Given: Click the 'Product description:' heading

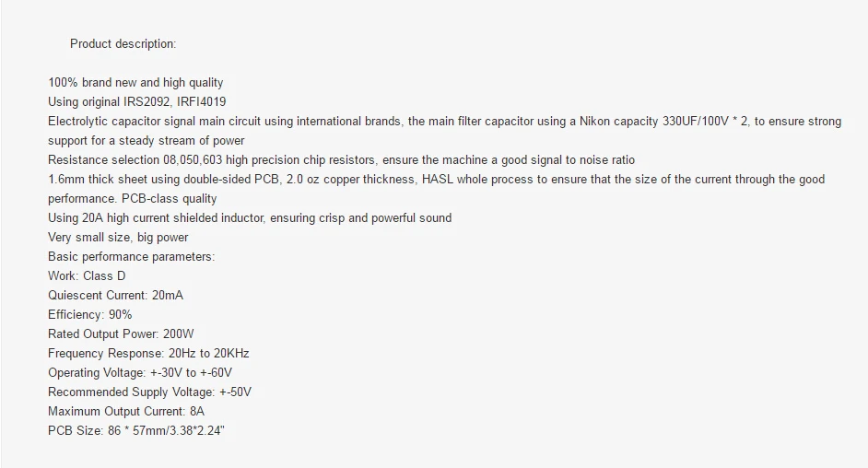Looking at the screenshot, I should pos(123,43).
